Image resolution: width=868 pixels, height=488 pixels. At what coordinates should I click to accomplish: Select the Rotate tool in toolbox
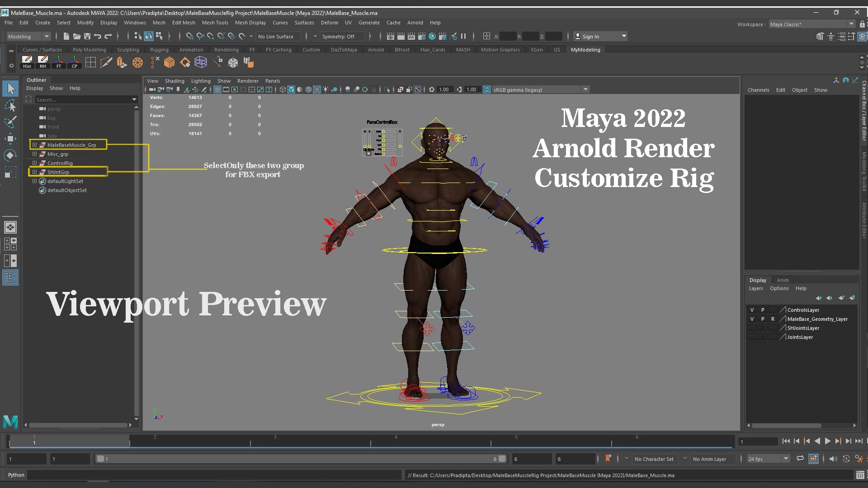pyautogui.click(x=10, y=155)
